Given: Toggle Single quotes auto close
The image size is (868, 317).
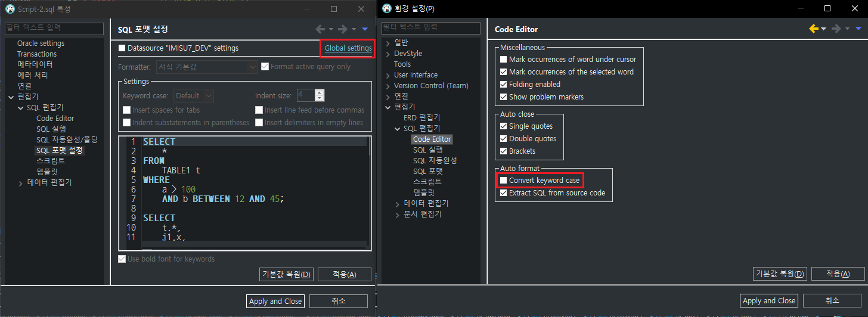Looking at the screenshot, I should [x=504, y=126].
